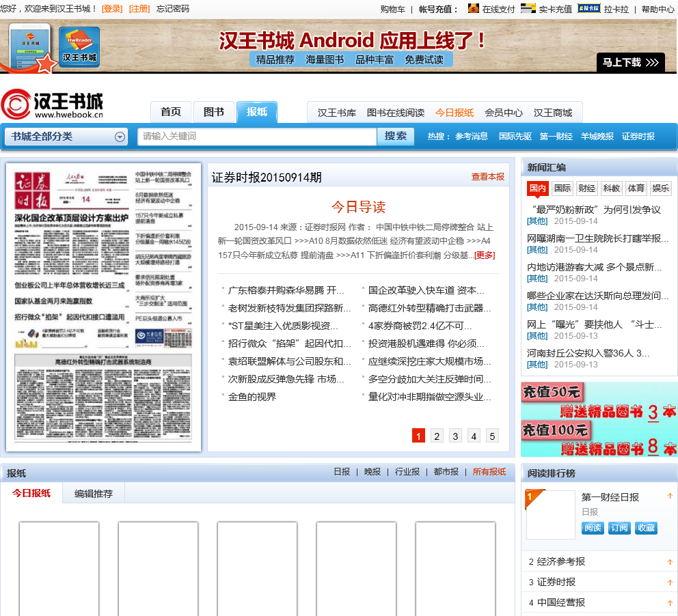Click 收藏 button for 第一财经日报
The height and width of the screenshot is (616, 678).
[646, 528]
